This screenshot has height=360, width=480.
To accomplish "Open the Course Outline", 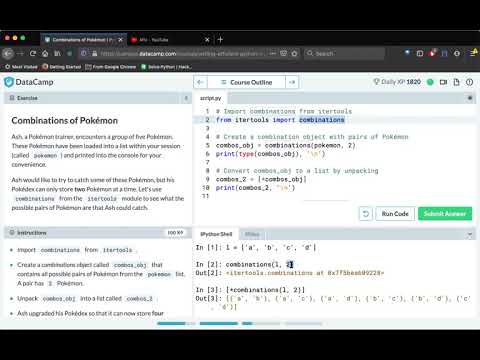I will tap(246, 82).
